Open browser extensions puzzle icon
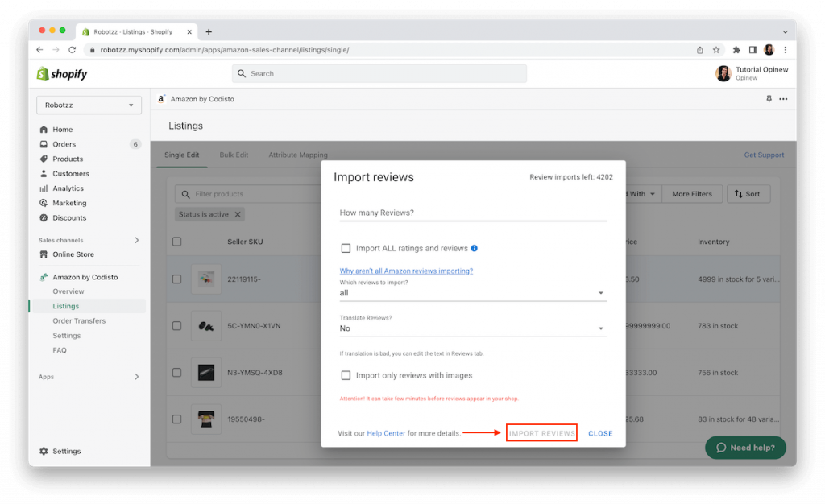The width and height of the screenshot is (825, 504). [x=736, y=50]
